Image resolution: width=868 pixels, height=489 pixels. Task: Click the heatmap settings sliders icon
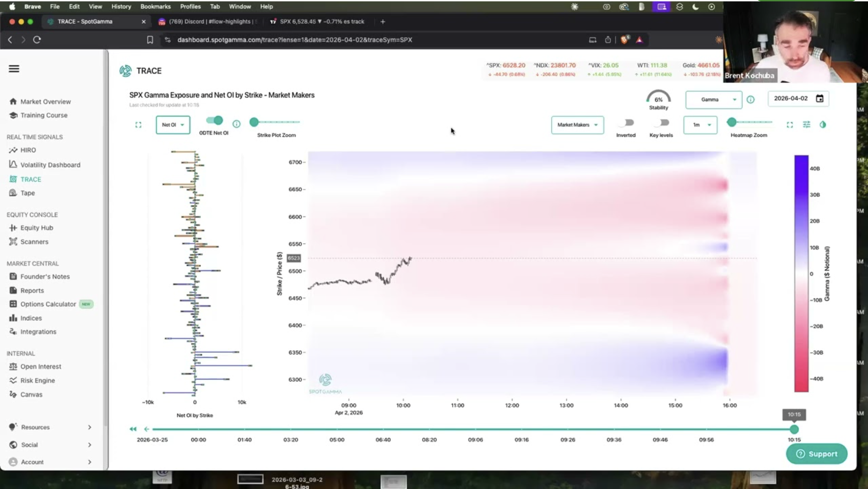tap(807, 124)
